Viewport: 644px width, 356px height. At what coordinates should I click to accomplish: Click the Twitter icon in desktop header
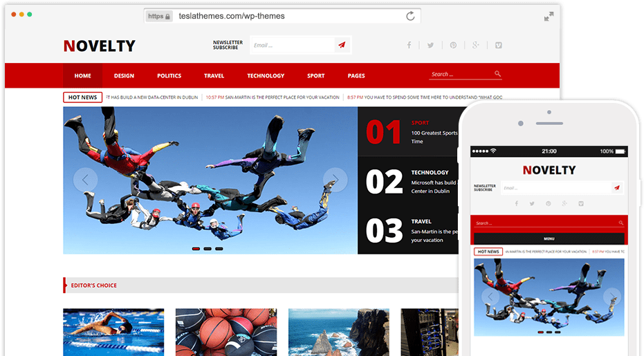point(430,45)
